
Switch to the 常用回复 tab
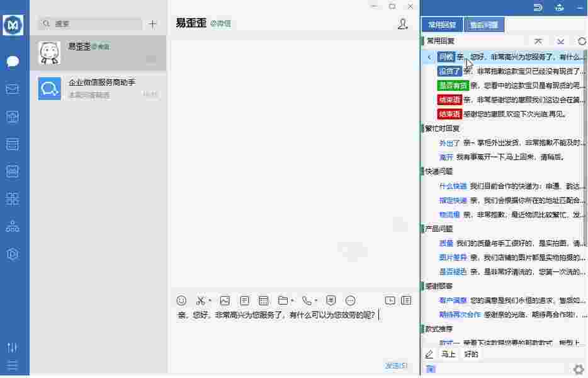pos(444,24)
